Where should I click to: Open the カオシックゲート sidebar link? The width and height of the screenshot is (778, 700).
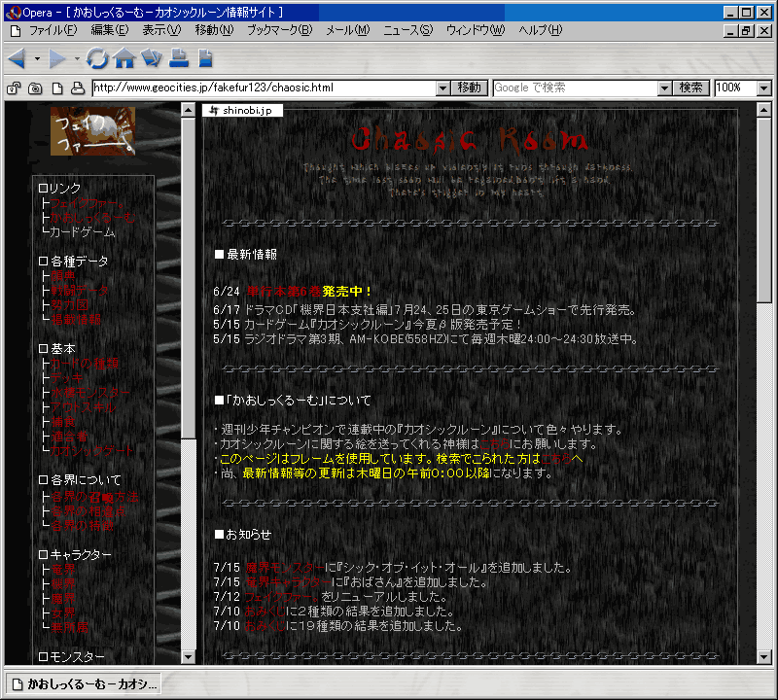click(91, 451)
